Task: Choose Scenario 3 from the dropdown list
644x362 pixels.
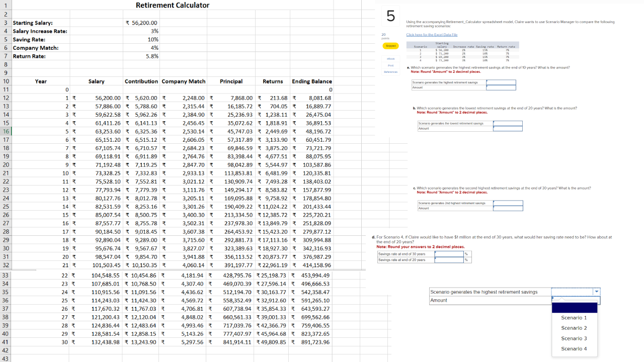Action: 574,338
